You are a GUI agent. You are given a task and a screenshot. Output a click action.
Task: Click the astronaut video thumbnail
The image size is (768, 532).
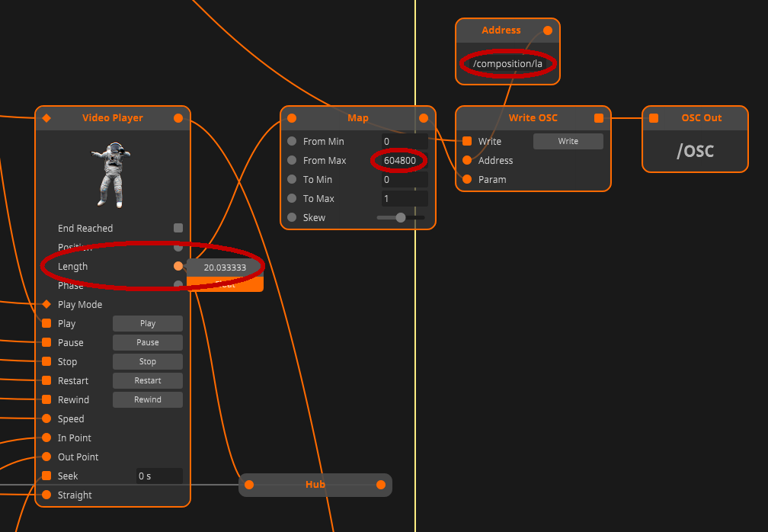tap(113, 175)
